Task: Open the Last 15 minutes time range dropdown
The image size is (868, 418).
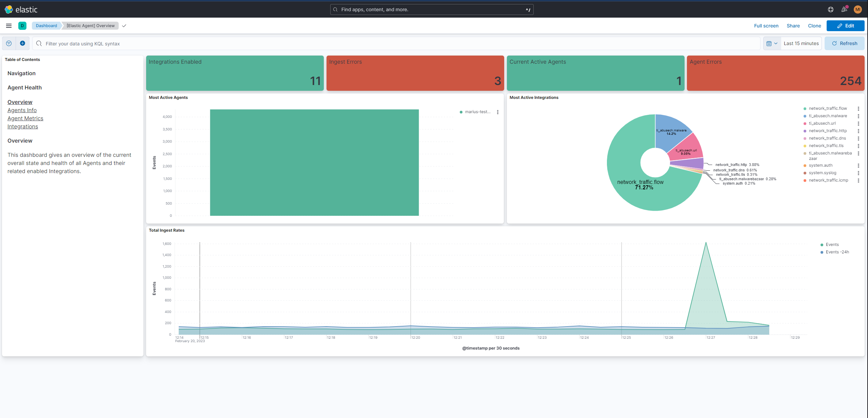Action: [x=801, y=43]
